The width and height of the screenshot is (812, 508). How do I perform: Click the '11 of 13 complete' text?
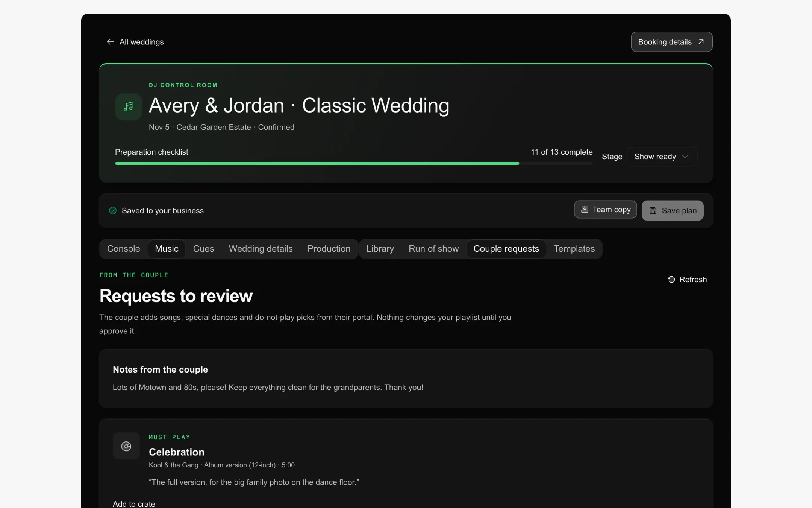(562, 152)
